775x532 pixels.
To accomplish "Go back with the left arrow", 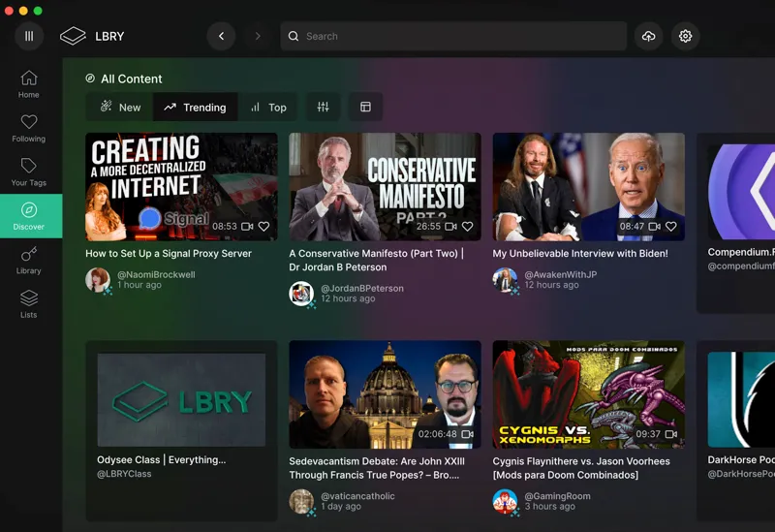I will [221, 36].
